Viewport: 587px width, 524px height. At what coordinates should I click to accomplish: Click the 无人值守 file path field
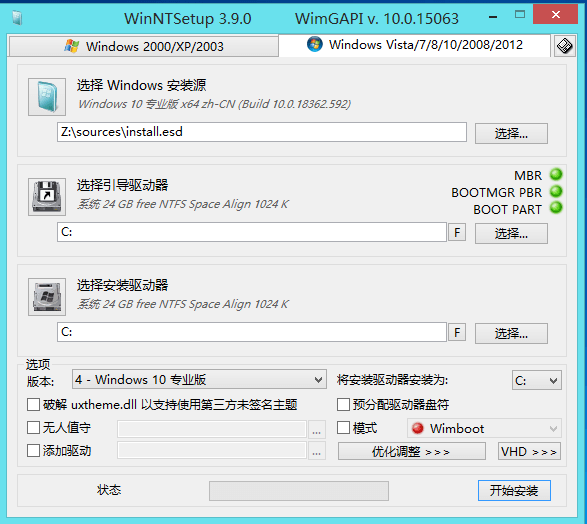click(212, 429)
